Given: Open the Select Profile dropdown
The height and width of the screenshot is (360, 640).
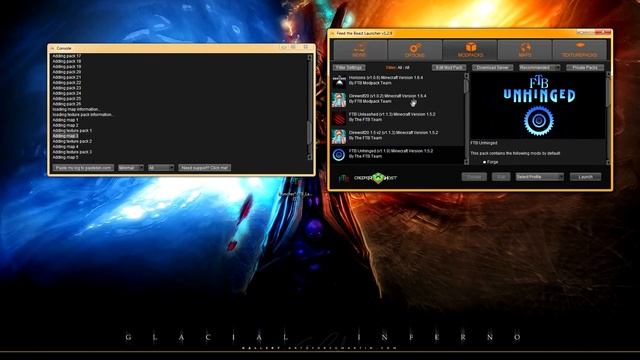Looking at the screenshot, I should click(x=539, y=177).
